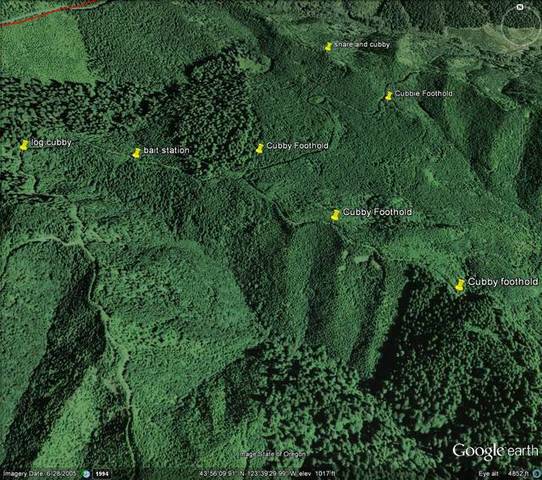Click the Google earth logo

(x=495, y=451)
